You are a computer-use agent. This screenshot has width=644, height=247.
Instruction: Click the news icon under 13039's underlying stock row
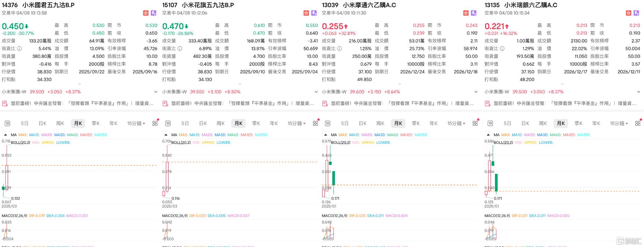pos(325,104)
